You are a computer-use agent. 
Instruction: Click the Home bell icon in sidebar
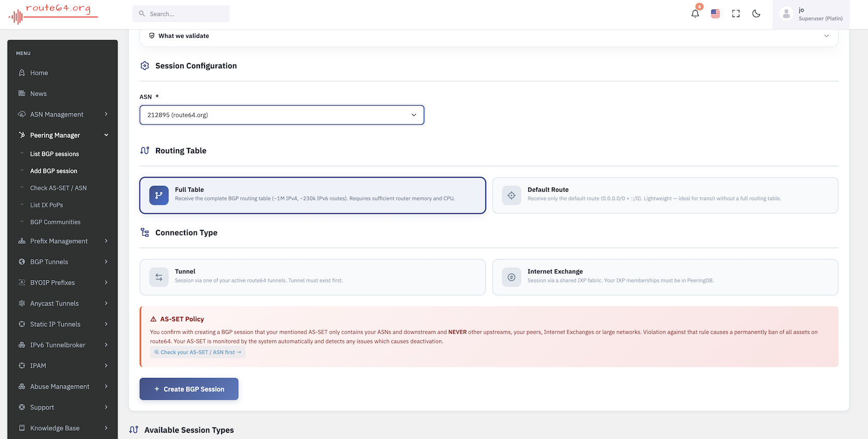tap(22, 73)
